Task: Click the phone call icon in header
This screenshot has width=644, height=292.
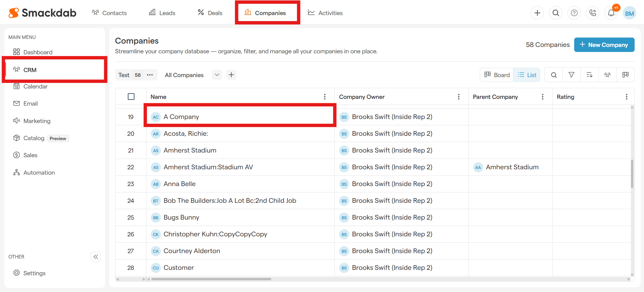Action: point(593,13)
